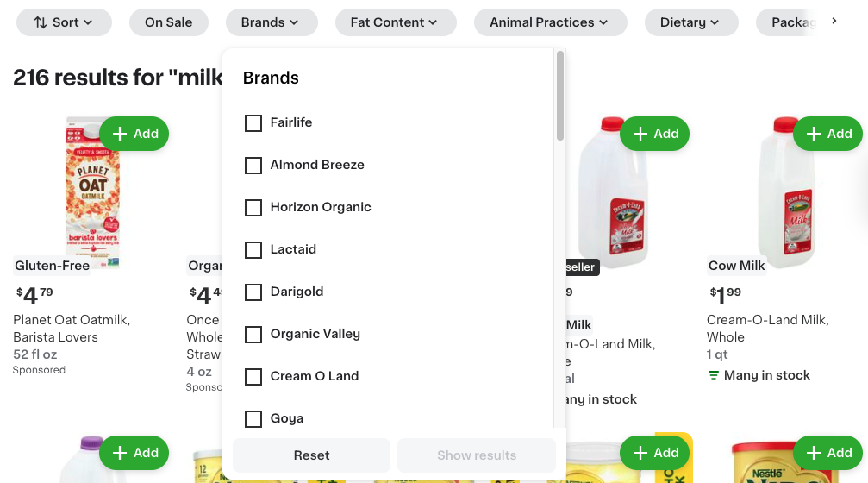Viewport: 868px width, 483px height.
Task: Click the Reset button
Action: [311, 455]
